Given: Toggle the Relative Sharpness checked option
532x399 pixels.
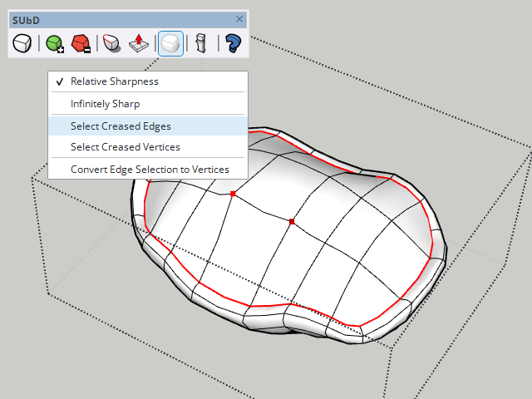Looking at the screenshot, I should point(114,81).
